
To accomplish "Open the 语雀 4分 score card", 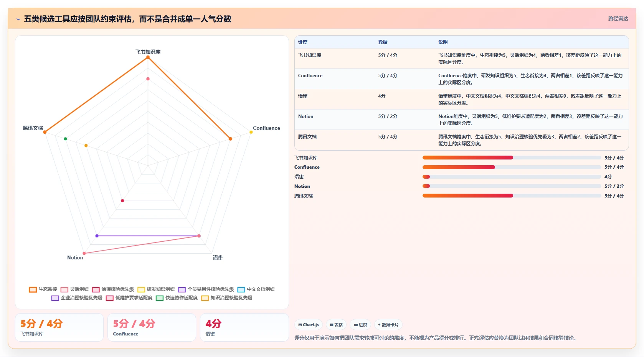I will tap(244, 327).
